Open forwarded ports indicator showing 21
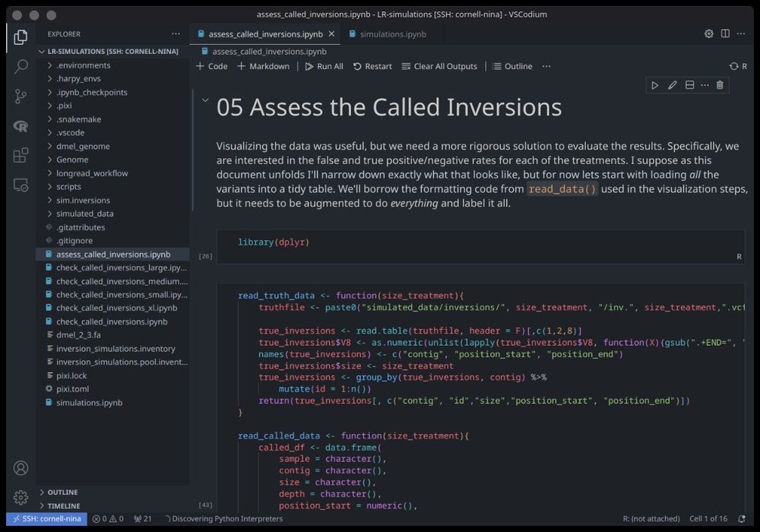Image resolution: width=760 pixels, height=532 pixels. (143, 519)
